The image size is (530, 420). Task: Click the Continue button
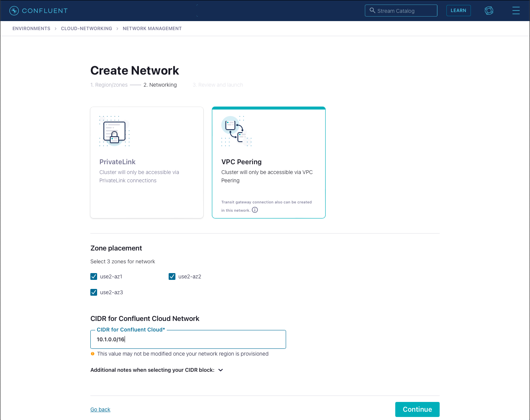(417, 409)
